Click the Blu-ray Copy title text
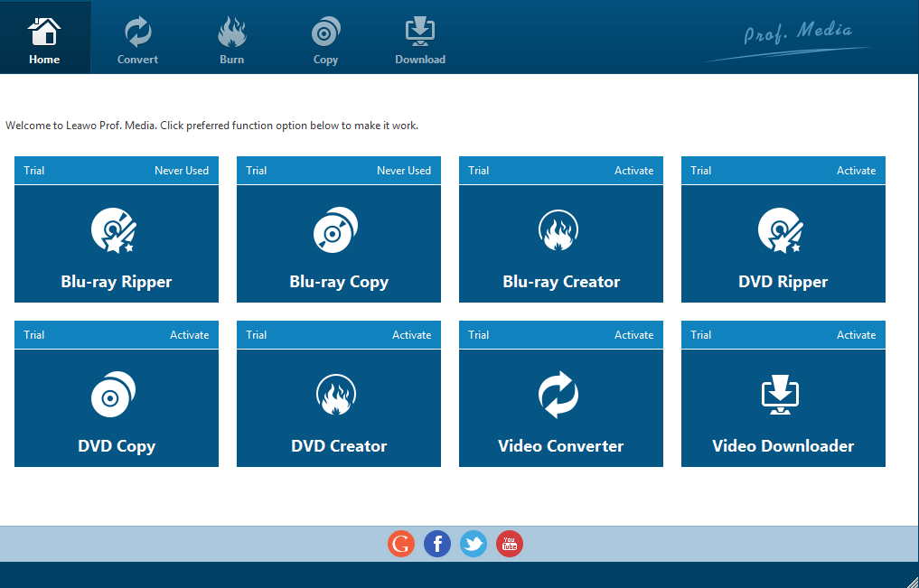Screen dimensions: 919x588 point(339,283)
